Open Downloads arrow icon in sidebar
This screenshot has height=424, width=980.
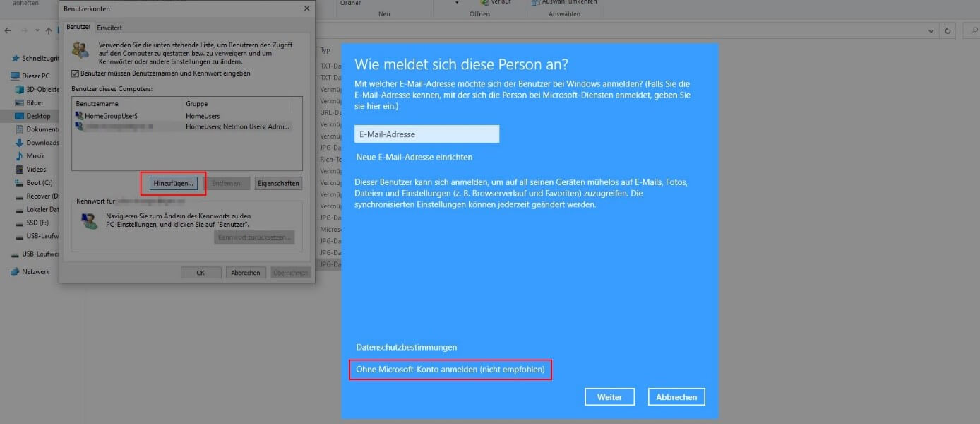pyautogui.click(x=20, y=143)
